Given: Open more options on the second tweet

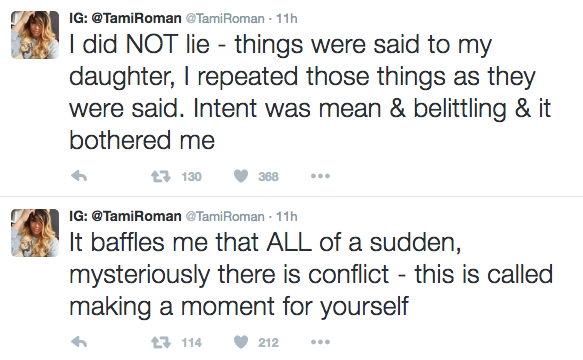Looking at the screenshot, I should [320, 342].
